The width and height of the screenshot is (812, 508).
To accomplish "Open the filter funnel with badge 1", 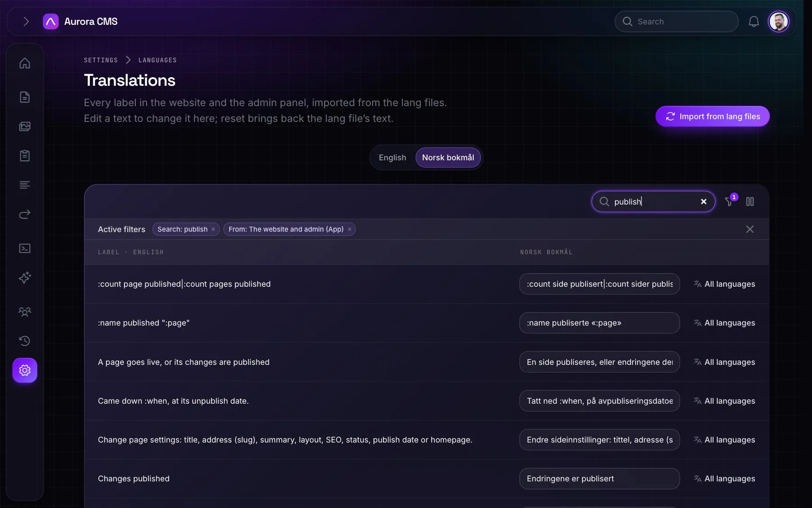I will point(729,201).
